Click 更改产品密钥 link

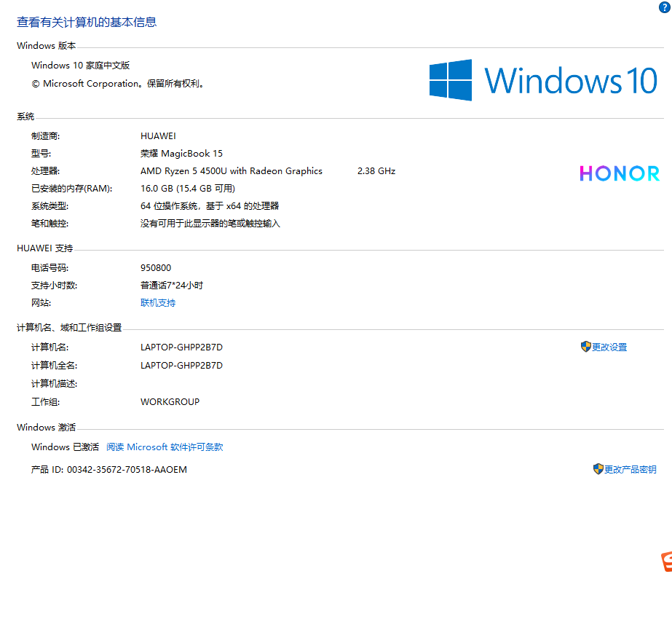point(630,470)
